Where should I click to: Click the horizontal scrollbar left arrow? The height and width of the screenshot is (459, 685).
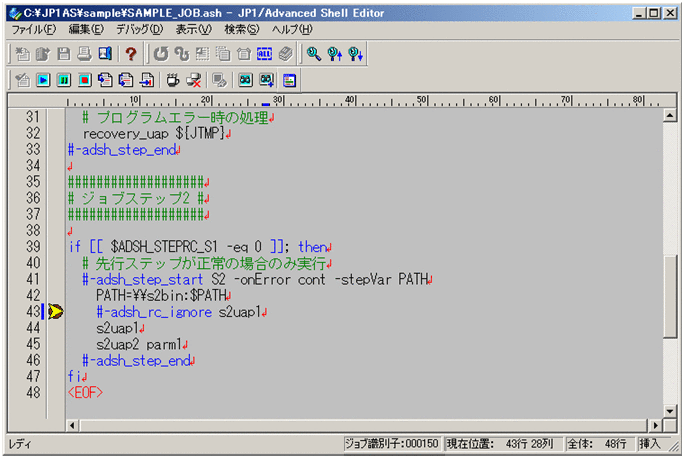[x=73, y=425]
